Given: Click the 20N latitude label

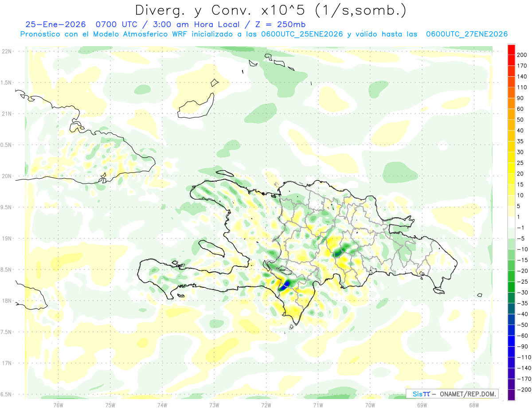Looking at the screenshot, I should (6, 176).
